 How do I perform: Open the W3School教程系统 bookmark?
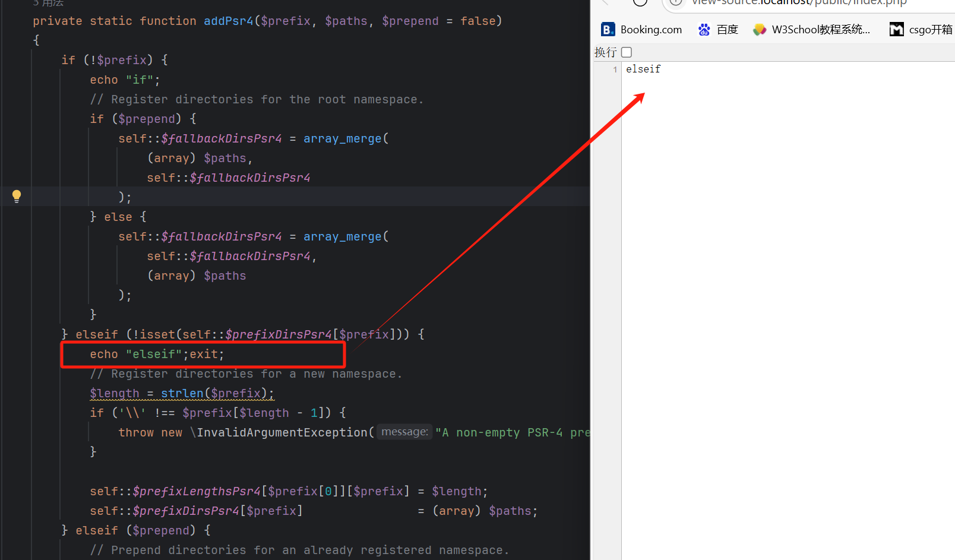pyautogui.click(x=811, y=30)
